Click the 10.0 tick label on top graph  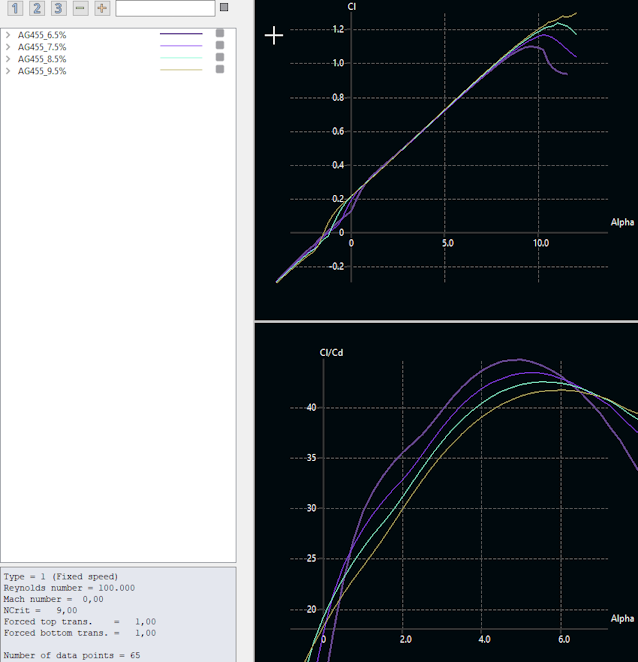pyautogui.click(x=541, y=243)
